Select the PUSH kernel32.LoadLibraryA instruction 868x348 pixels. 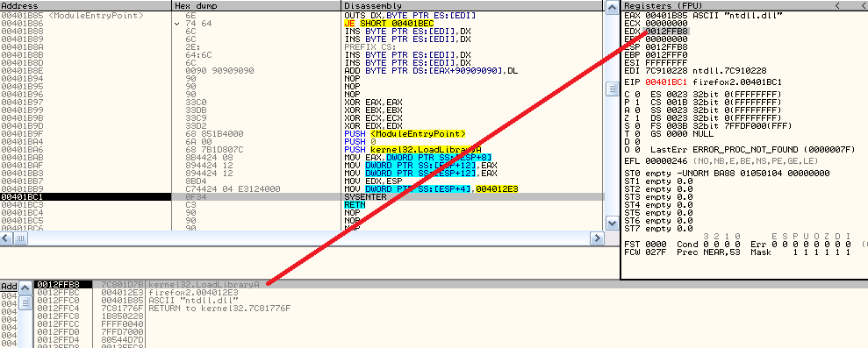[412, 149]
